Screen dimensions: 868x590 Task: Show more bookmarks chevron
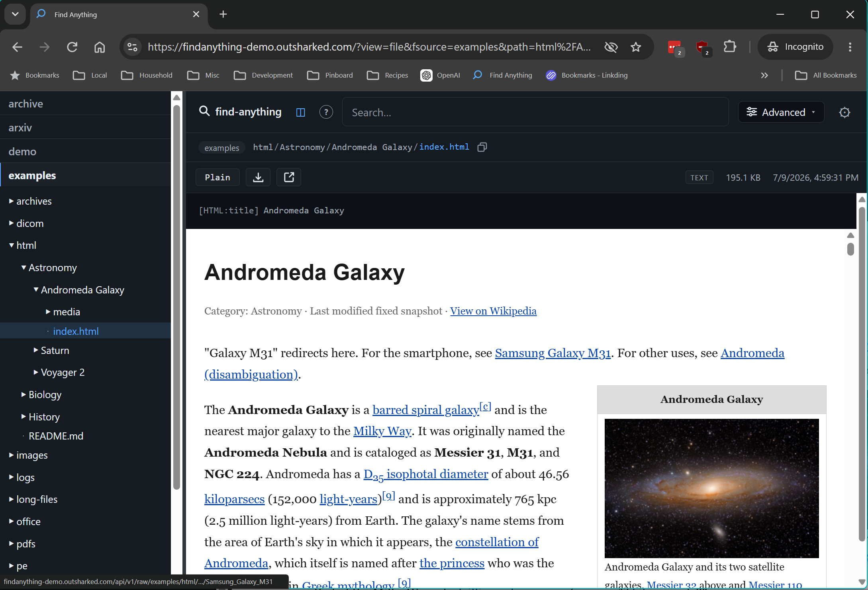[x=764, y=75]
